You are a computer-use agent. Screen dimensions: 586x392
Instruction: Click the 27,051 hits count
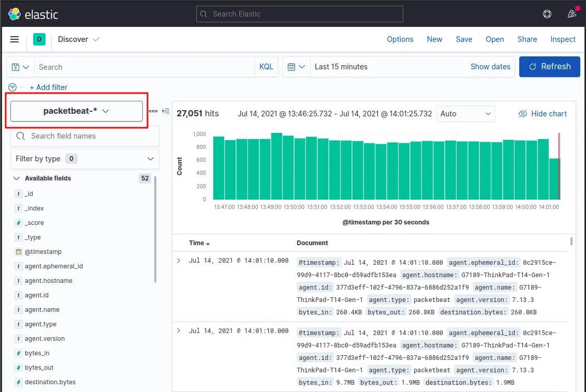[197, 113]
